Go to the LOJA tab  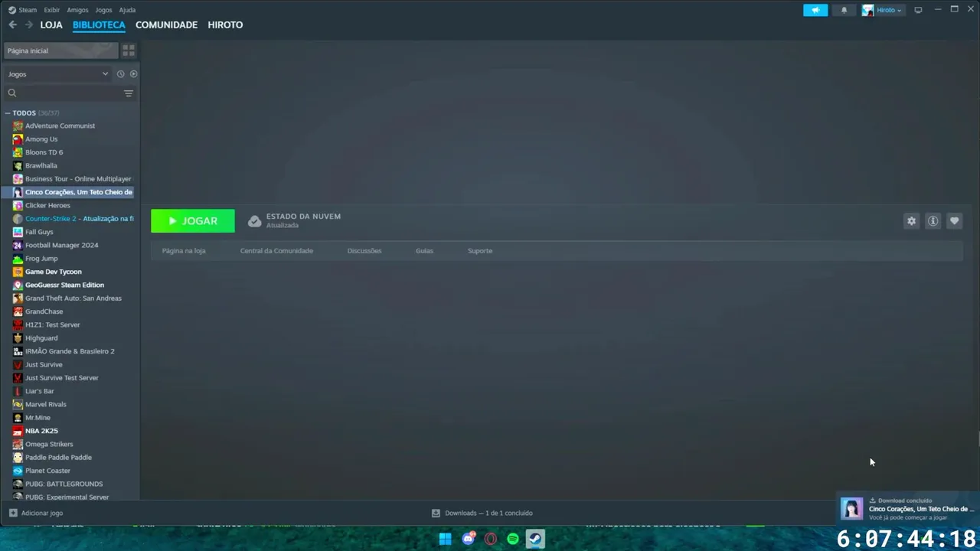[51, 24]
